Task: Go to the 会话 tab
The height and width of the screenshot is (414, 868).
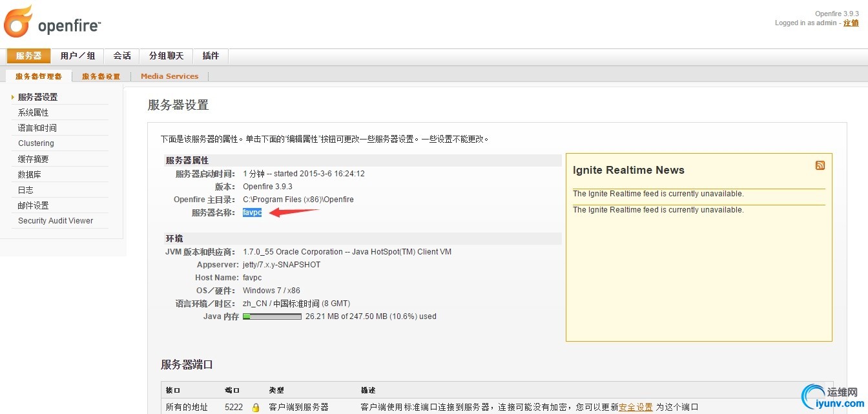Action: (122, 56)
